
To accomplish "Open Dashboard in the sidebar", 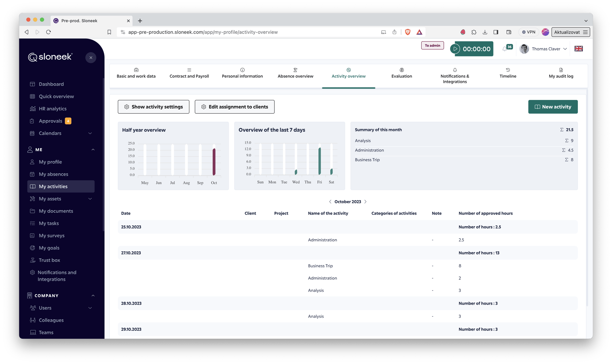I will point(51,84).
